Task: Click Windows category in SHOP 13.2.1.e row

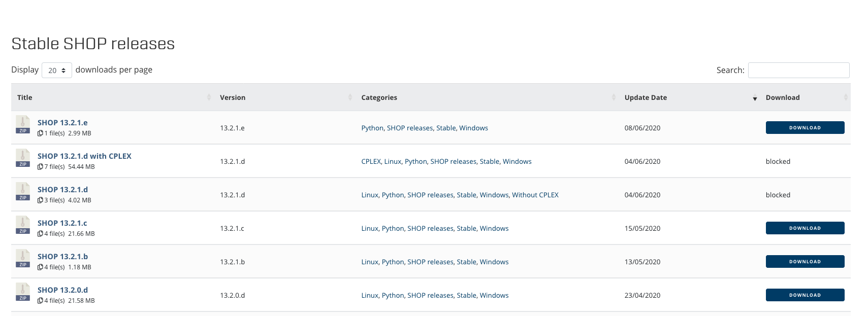Action: click(x=473, y=128)
